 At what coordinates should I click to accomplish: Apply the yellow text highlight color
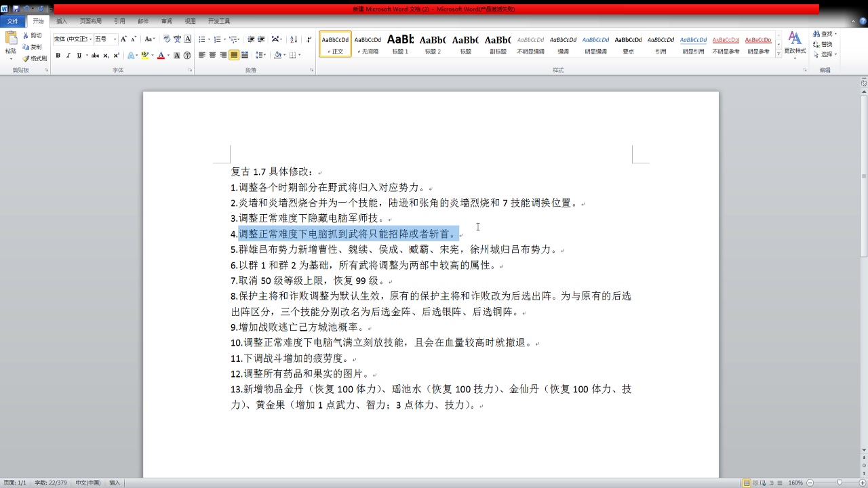pyautogui.click(x=144, y=56)
